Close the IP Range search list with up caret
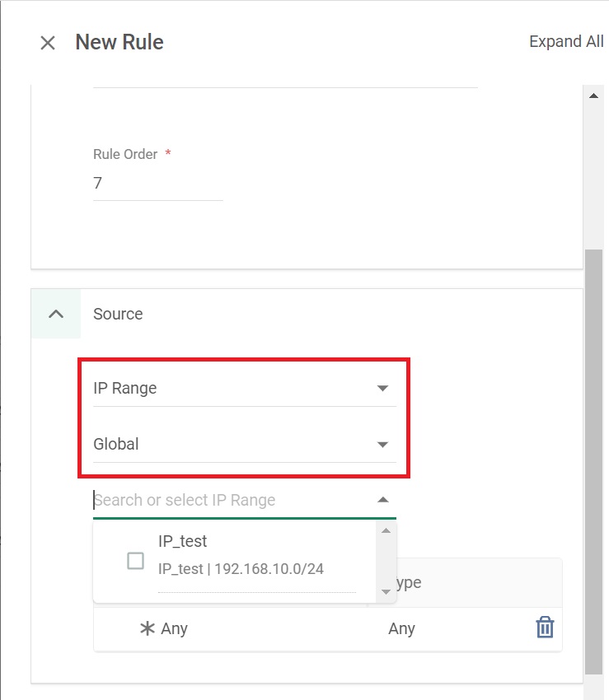This screenshot has height=700, width=609. (x=383, y=500)
